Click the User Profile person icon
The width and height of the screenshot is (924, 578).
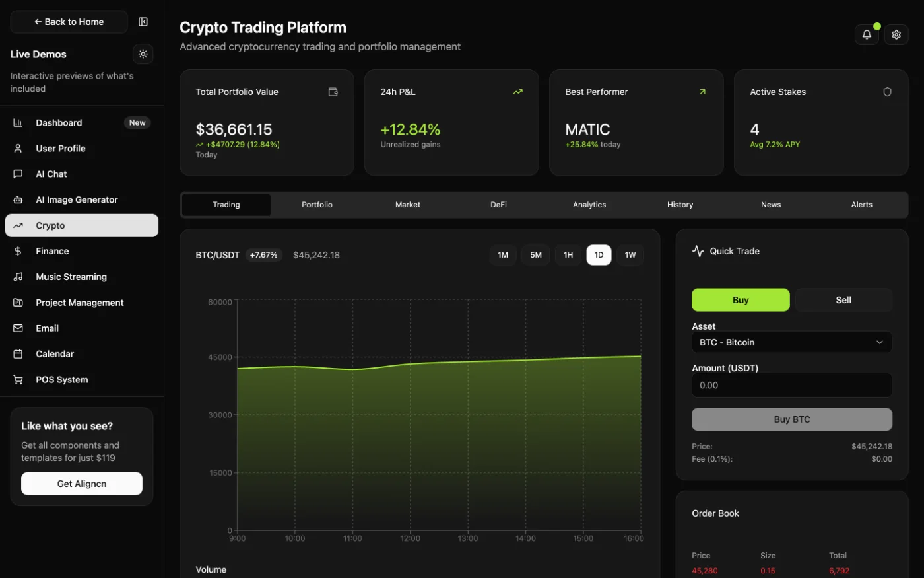(18, 149)
